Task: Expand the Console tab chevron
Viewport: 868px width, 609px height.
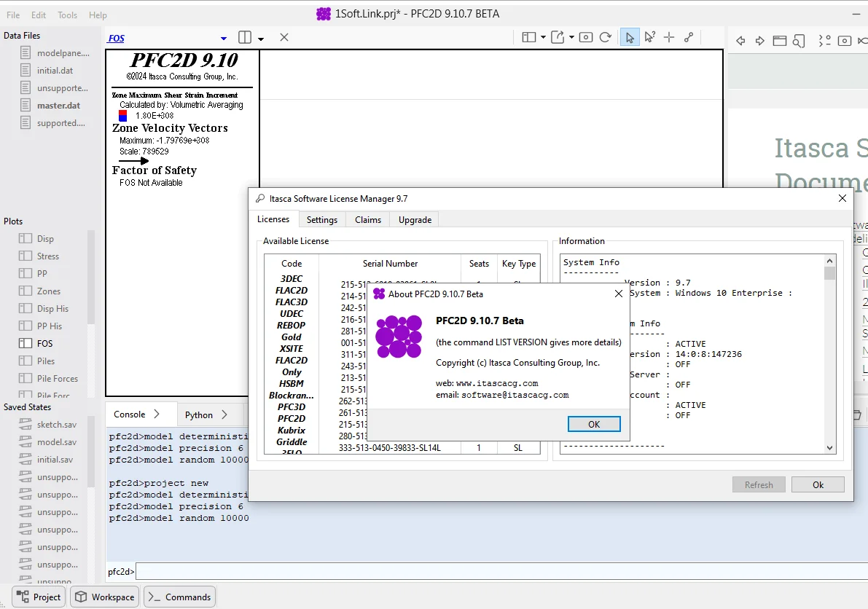Action: point(157,414)
